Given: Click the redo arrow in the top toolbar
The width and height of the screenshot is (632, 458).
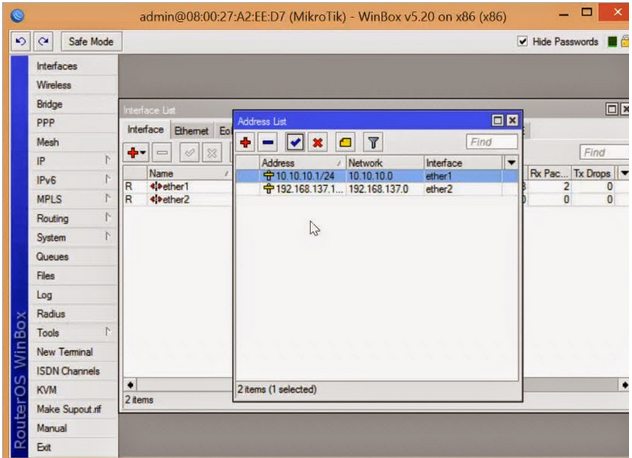Looking at the screenshot, I should [44, 42].
